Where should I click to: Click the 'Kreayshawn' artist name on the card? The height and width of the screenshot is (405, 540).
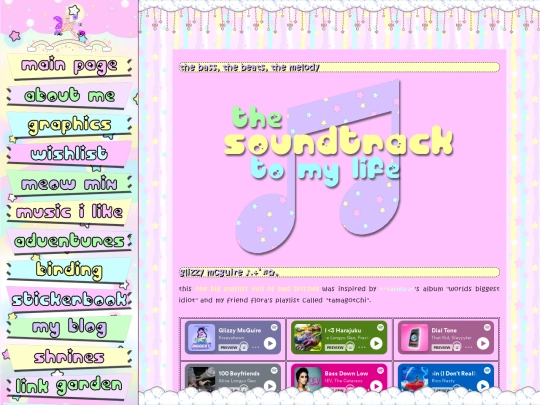[231, 338]
